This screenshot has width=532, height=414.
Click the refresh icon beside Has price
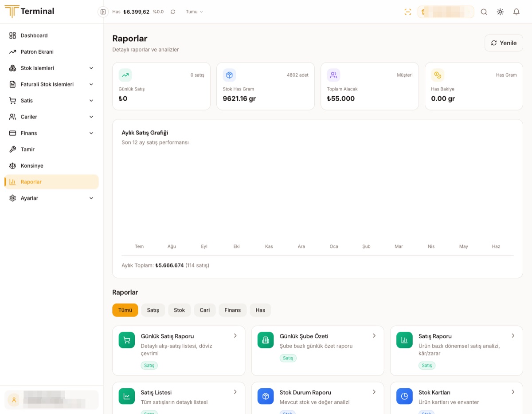pos(173,12)
